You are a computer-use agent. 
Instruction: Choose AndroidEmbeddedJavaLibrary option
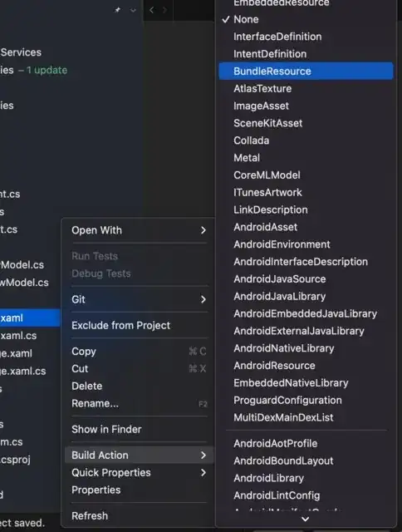[306, 313]
